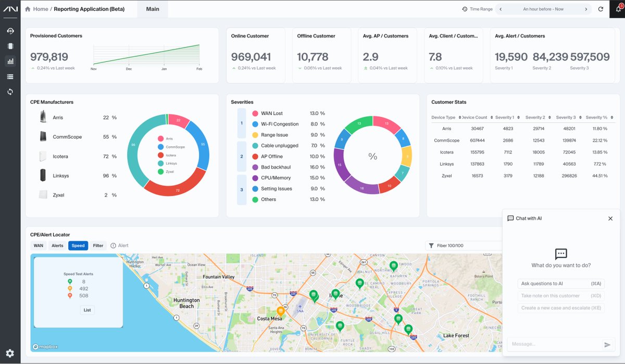Switch the map to Alerts mode

[57, 245]
